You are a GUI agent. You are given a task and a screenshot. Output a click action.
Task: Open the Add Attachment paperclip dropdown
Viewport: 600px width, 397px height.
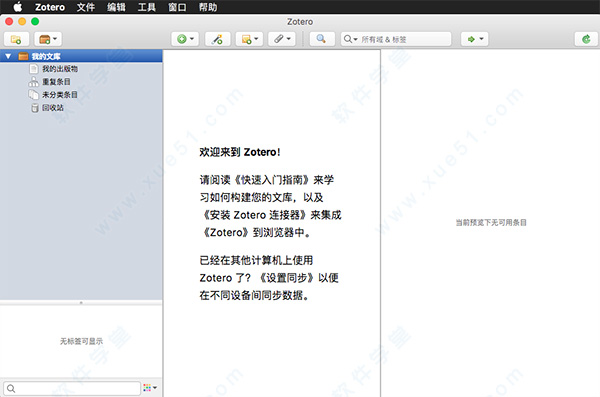(x=282, y=39)
